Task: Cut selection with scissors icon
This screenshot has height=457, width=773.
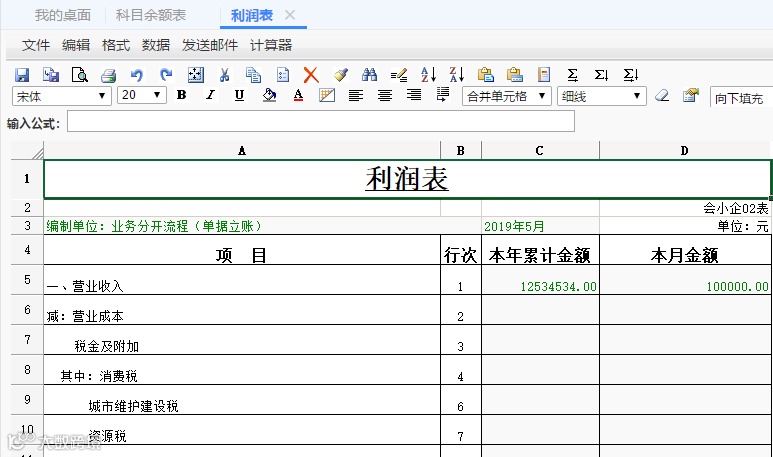Action: pos(224,75)
